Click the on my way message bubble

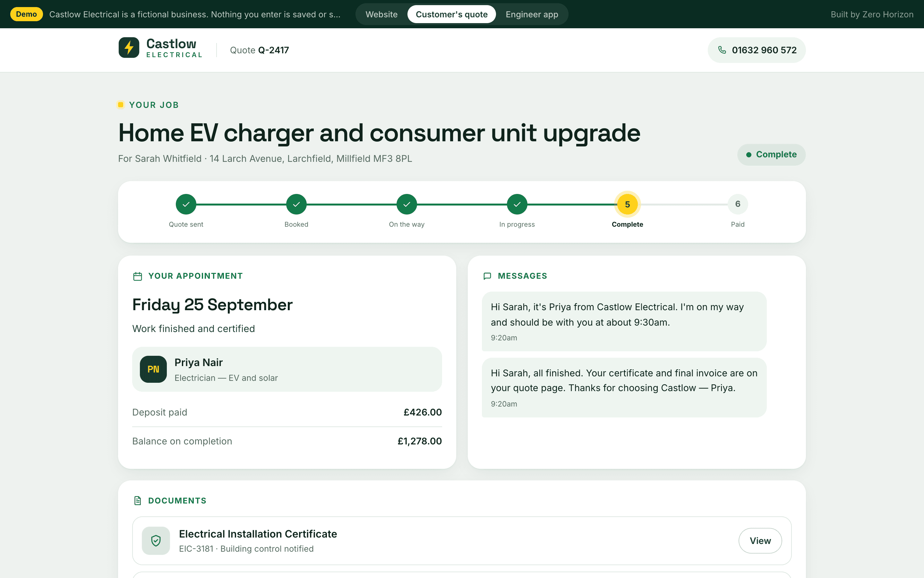point(624,321)
